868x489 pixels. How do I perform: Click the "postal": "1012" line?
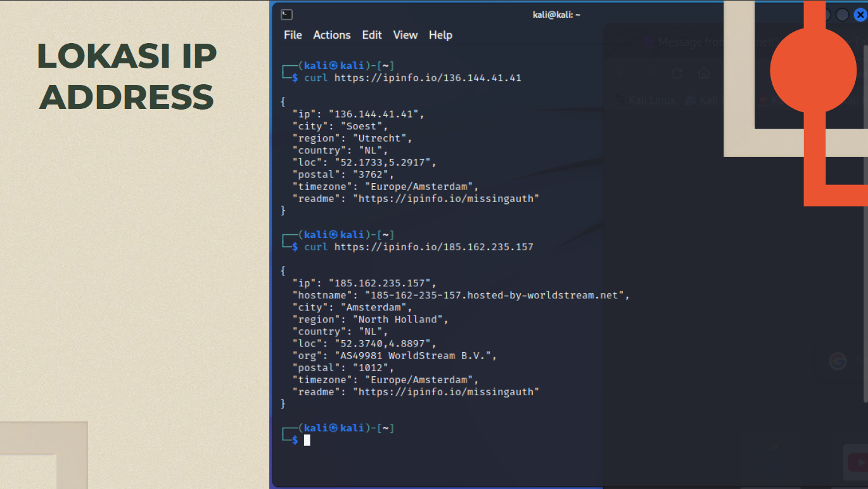343,367
